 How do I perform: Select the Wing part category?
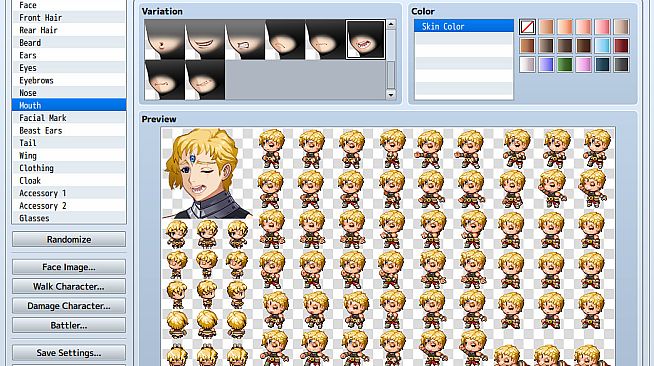pos(69,155)
